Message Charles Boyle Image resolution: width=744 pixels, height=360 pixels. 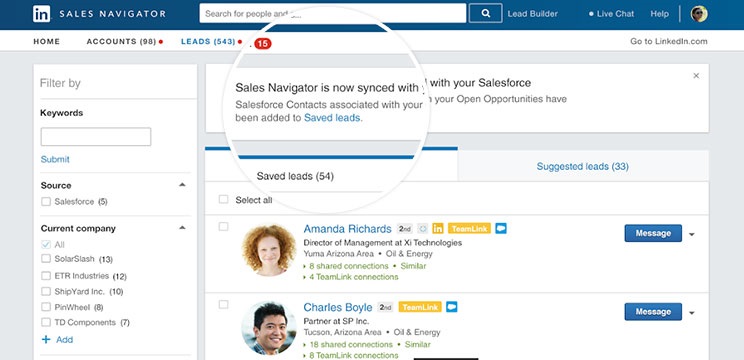coord(653,312)
